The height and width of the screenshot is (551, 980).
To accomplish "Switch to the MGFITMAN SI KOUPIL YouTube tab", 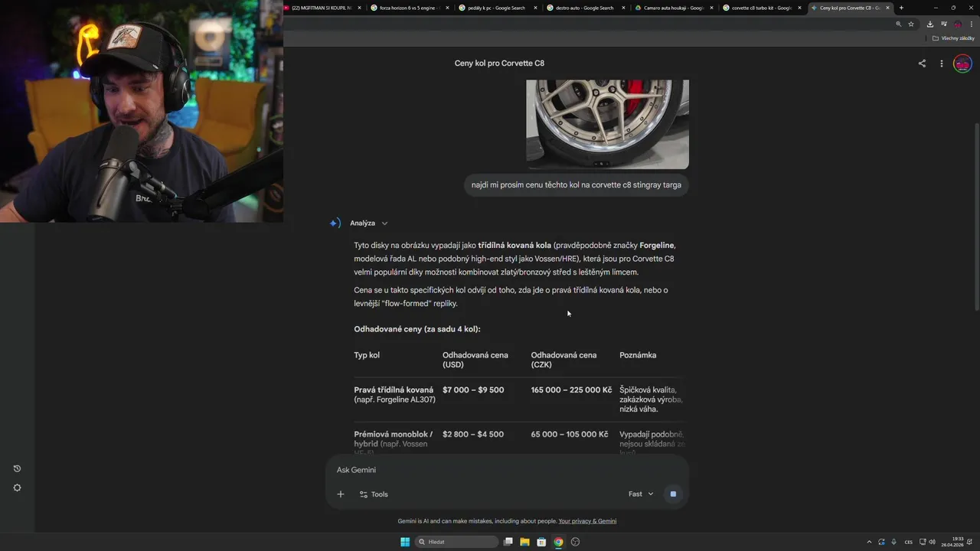I will 322,8.
